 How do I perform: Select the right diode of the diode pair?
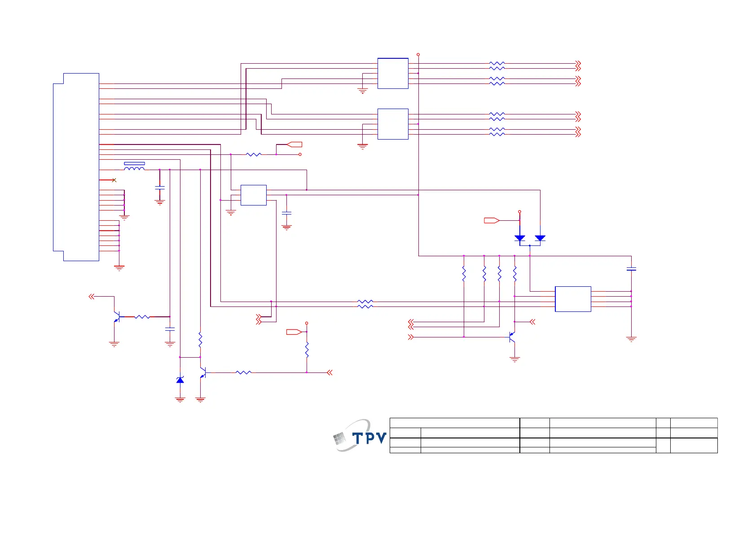pos(540,238)
